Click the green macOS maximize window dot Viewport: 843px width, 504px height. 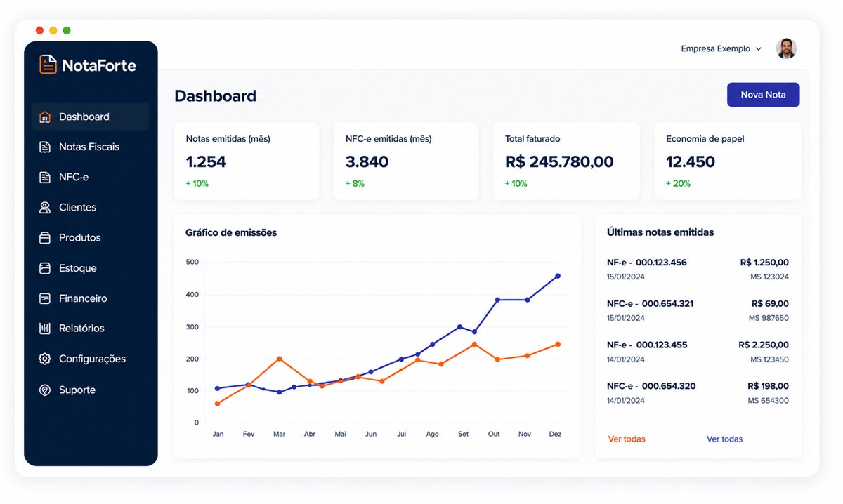coord(67,30)
